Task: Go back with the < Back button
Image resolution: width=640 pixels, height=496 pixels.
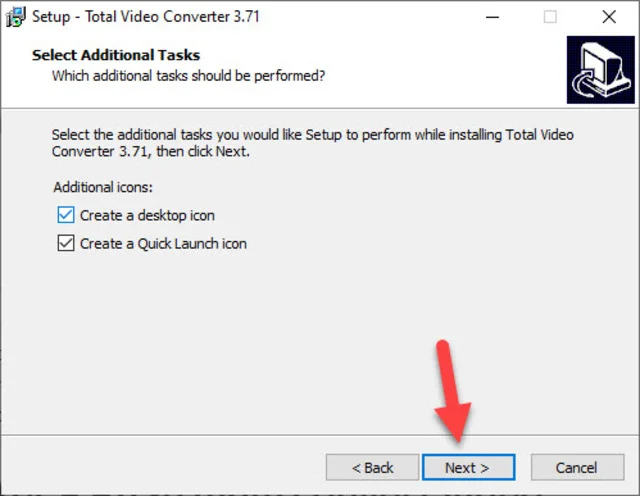Action: [x=372, y=467]
